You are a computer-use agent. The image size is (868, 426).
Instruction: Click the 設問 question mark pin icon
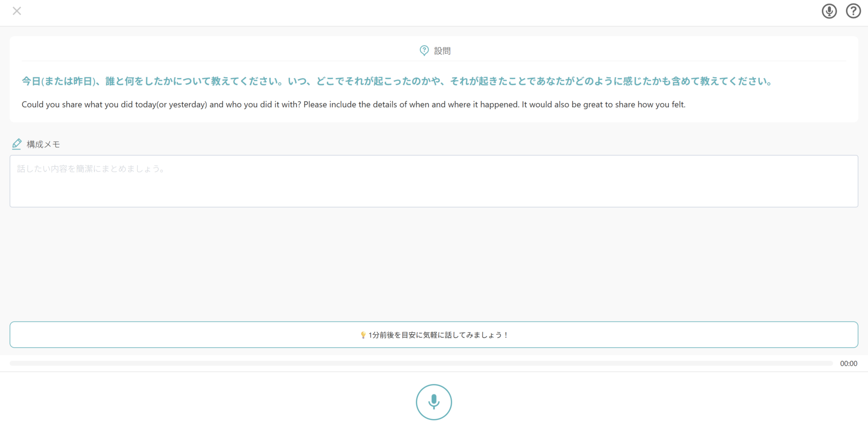[424, 51]
